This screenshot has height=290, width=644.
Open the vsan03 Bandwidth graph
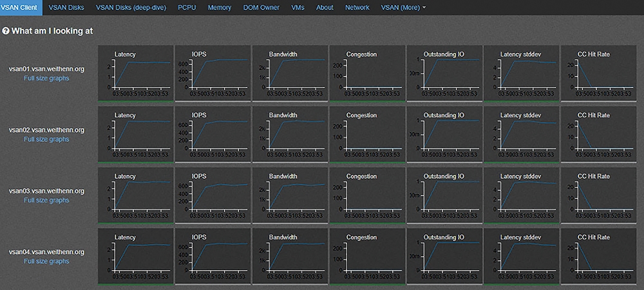(290, 195)
